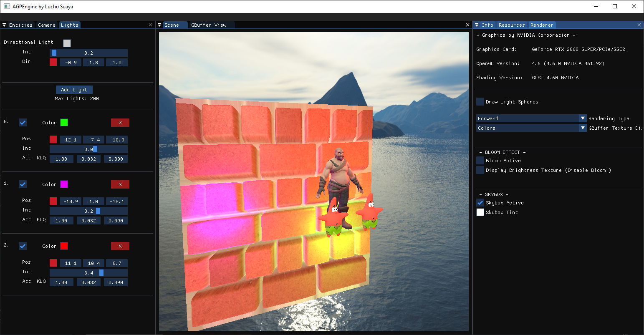Enable Display Brightness Texture checkbox

click(480, 170)
